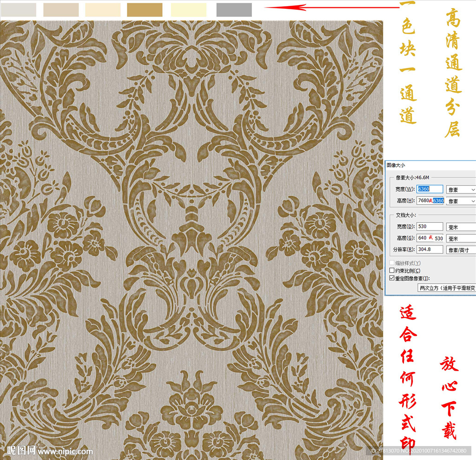Viewport: 476px width, 460px height.
Task: Pick the cream color swatch
Action: [x=103, y=10]
